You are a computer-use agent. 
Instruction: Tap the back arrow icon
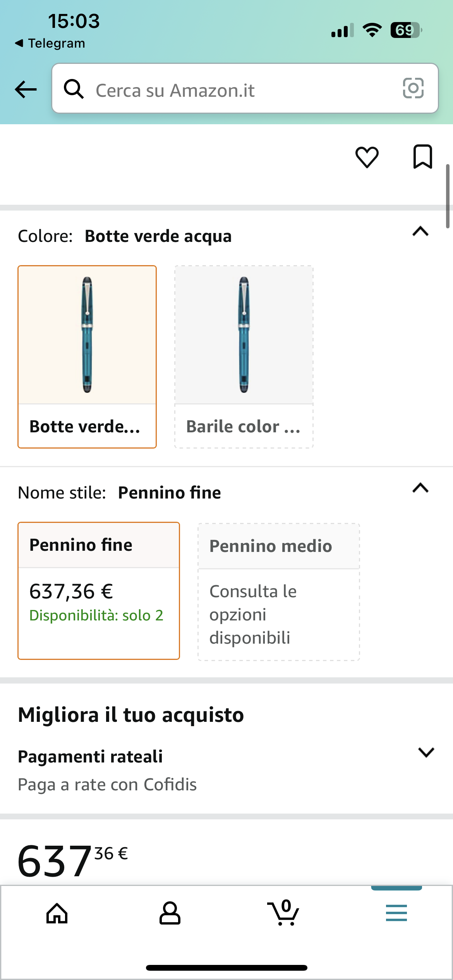point(26,89)
